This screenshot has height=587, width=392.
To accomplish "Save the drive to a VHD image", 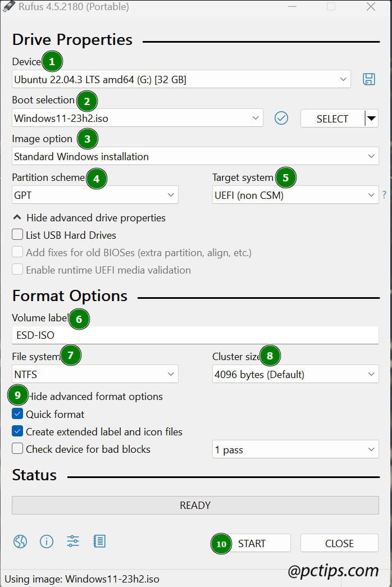I will tap(369, 79).
